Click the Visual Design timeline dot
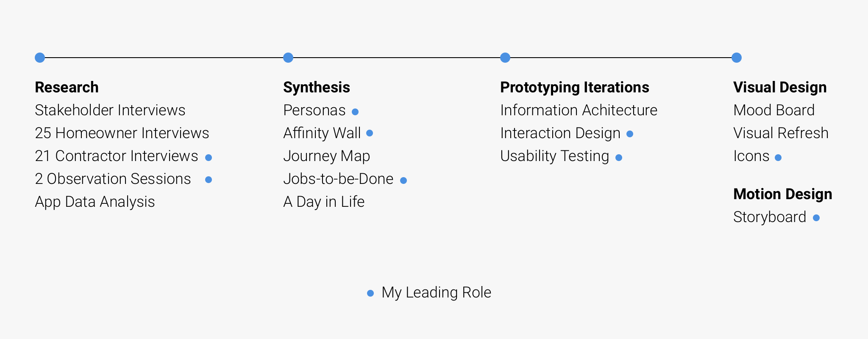The image size is (868, 339). click(x=737, y=58)
